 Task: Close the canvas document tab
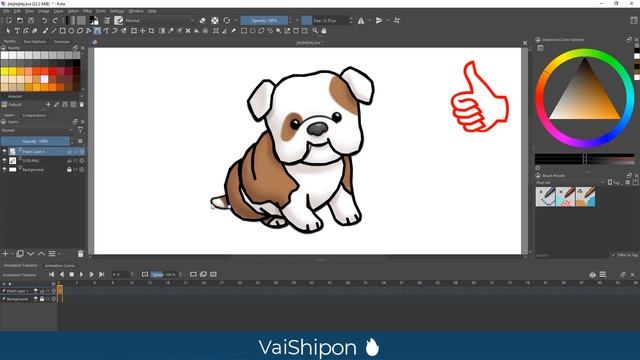[x=525, y=42]
